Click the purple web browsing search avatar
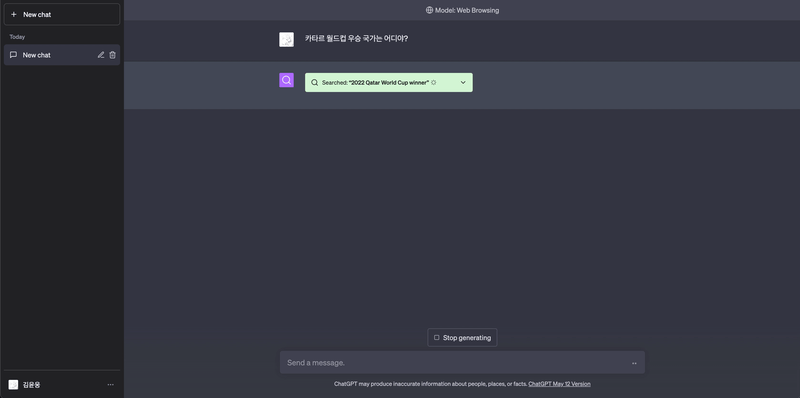 pyautogui.click(x=286, y=80)
